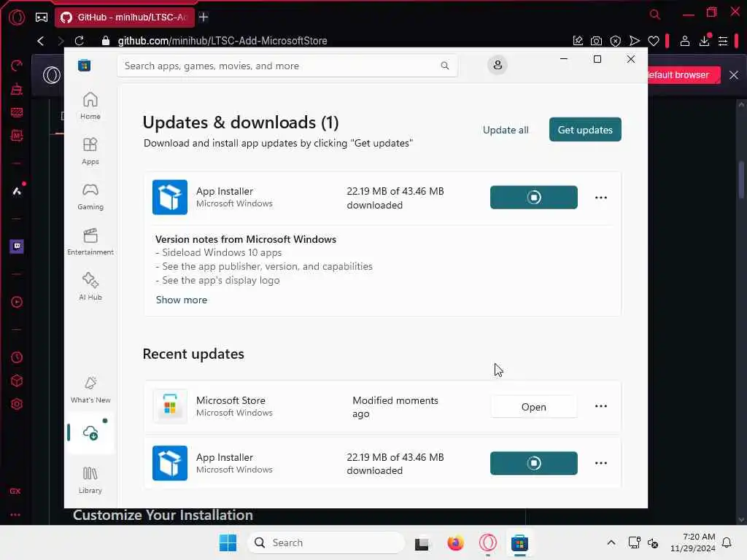Expand version notes with Show more

tap(182, 300)
